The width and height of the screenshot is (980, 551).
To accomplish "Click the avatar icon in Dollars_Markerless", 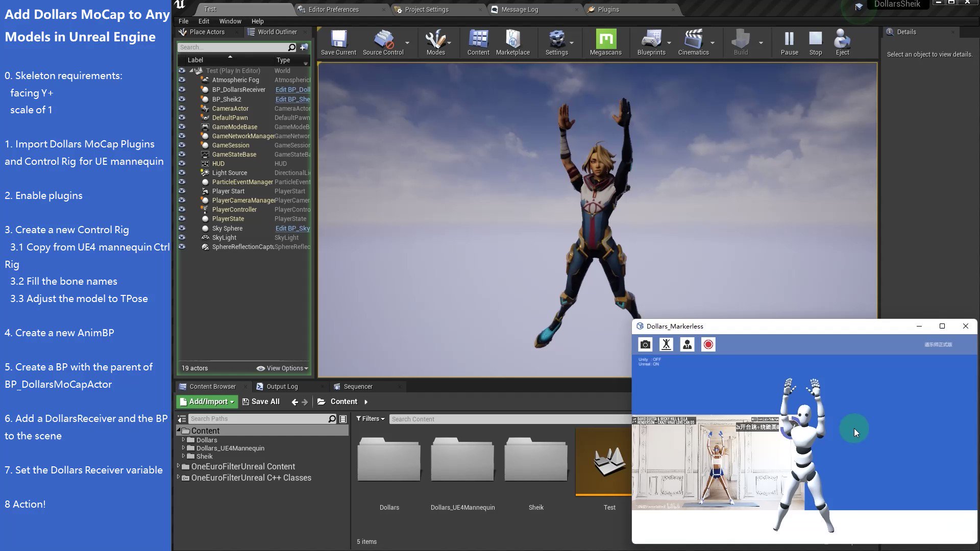I will click(x=687, y=344).
